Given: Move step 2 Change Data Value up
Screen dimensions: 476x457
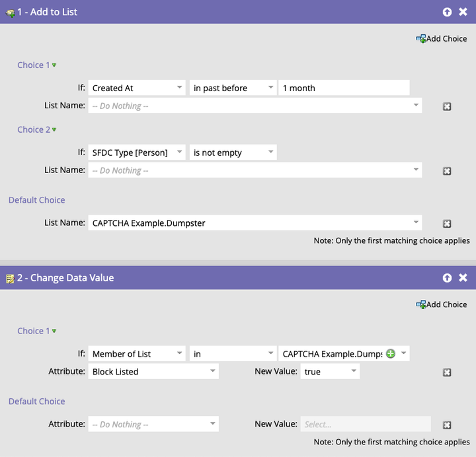Looking at the screenshot, I should (448, 278).
